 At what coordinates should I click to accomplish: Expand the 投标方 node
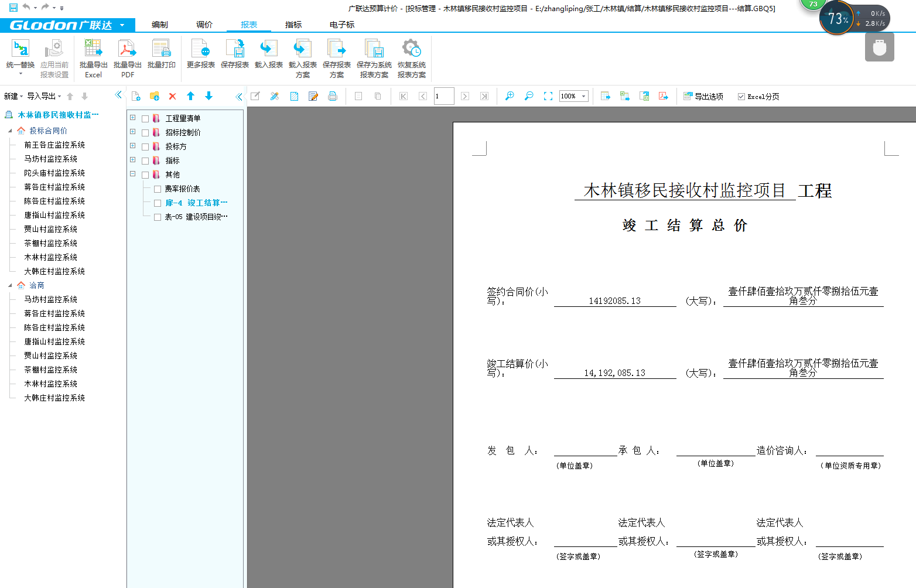(132, 146)
